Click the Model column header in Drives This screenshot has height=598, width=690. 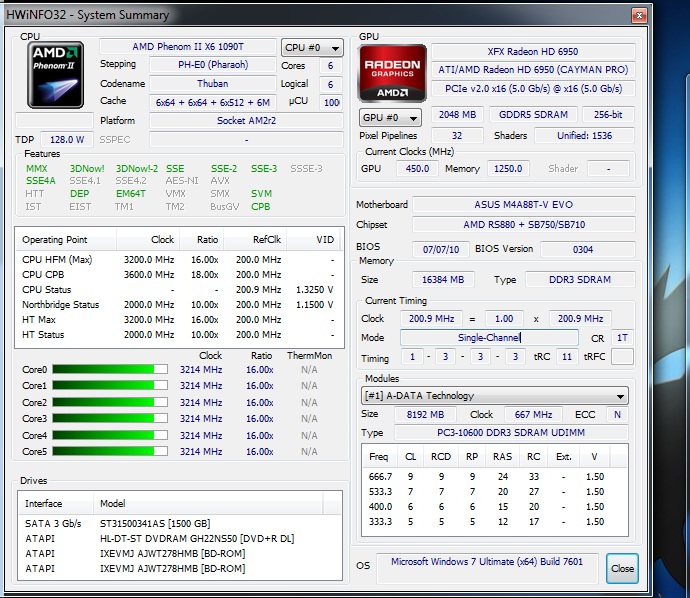point(208,503)
